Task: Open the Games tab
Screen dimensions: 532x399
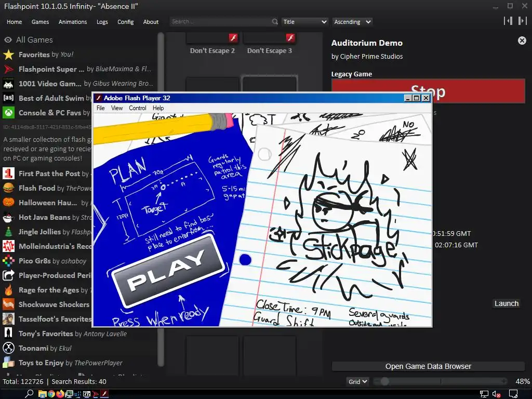Action: (40, 22)
